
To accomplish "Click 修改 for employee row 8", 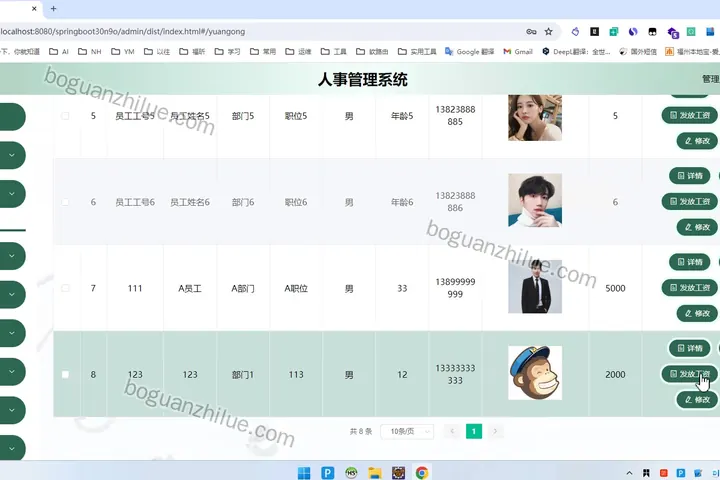I will click(697, 400).
